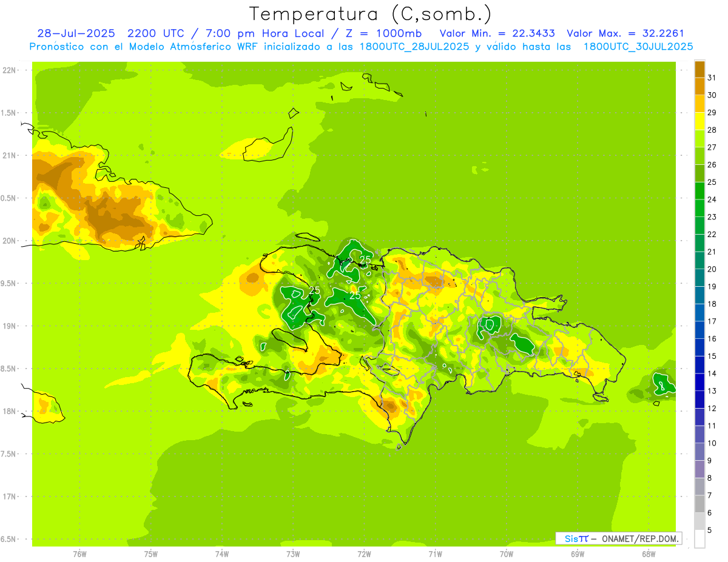This screenshot has width=728, height=562.
Task: Click the '76W' longitude label
Action: tap(80, 554)
